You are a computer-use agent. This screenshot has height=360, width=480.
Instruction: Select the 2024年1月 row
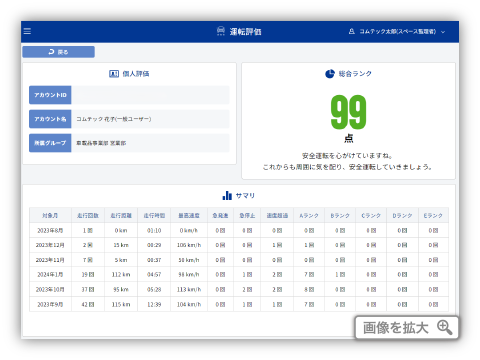[239, 275]
